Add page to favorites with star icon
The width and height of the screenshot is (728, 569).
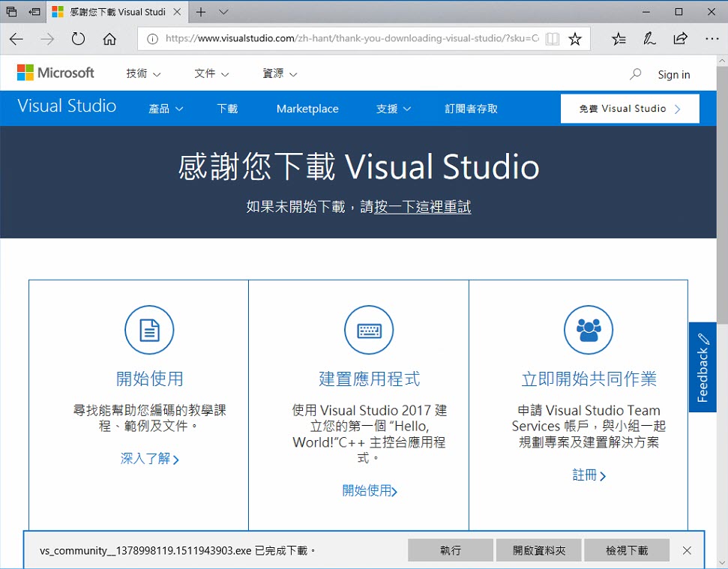575,38
